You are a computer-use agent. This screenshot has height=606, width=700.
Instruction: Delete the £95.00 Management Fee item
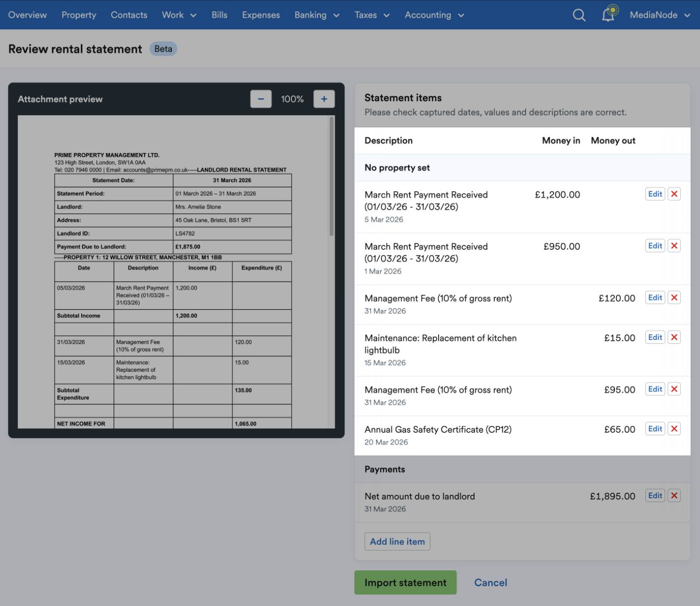674,389
